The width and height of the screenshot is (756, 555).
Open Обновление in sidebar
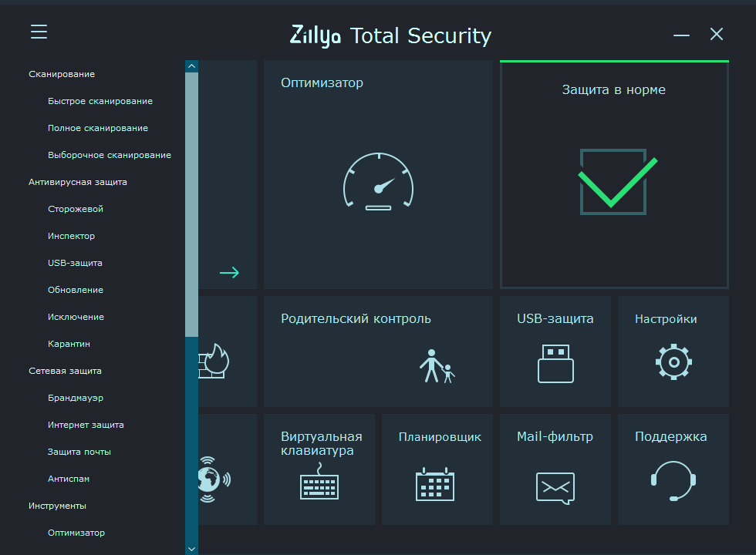(76, 290)
